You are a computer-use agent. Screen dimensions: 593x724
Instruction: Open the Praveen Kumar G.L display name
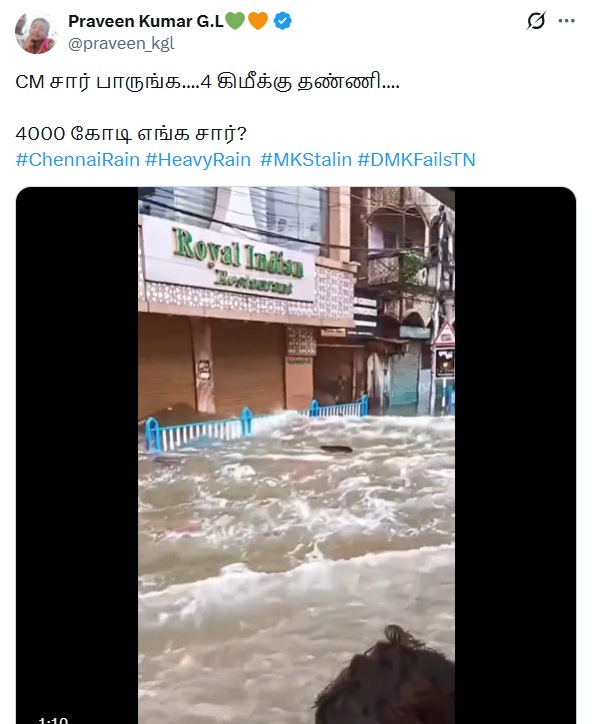click(146, 21)
